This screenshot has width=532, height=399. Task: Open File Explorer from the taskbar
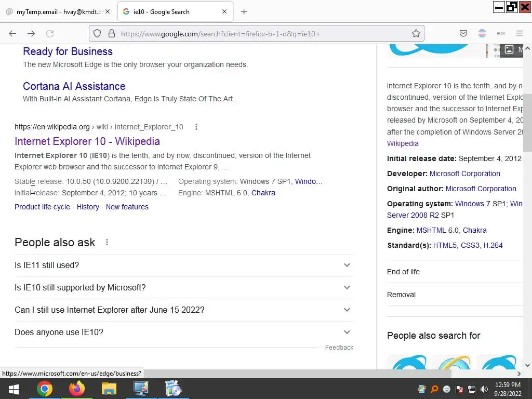tap(109, 389)
